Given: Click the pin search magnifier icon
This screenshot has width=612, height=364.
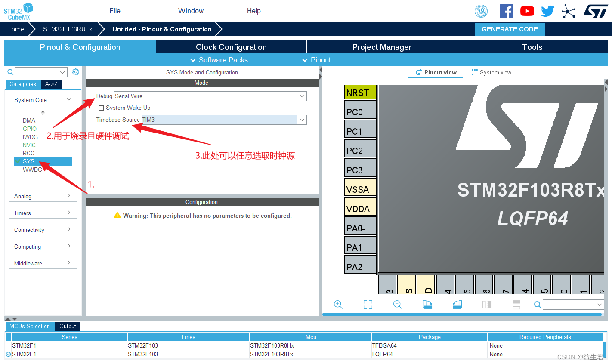Looking at the screenshot, I should point(538,305).
